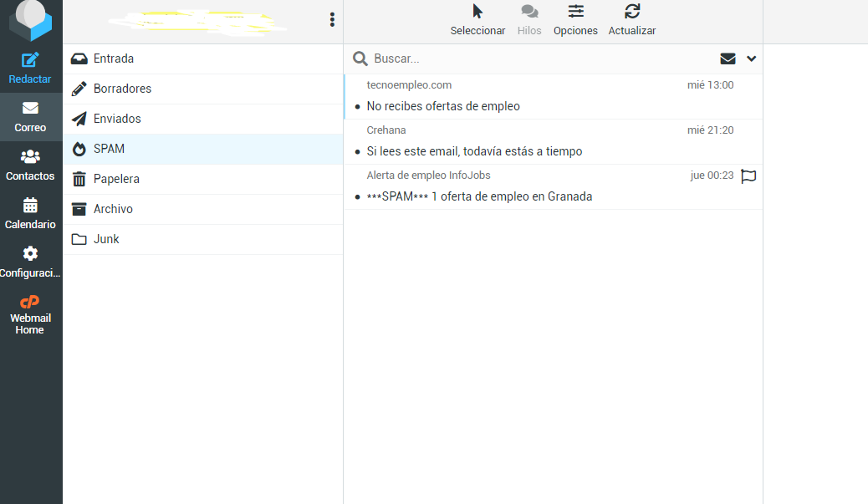This screenshot has height=504, width=868.
Task: Open the Papelera trash folder
Action: point(116,179)
